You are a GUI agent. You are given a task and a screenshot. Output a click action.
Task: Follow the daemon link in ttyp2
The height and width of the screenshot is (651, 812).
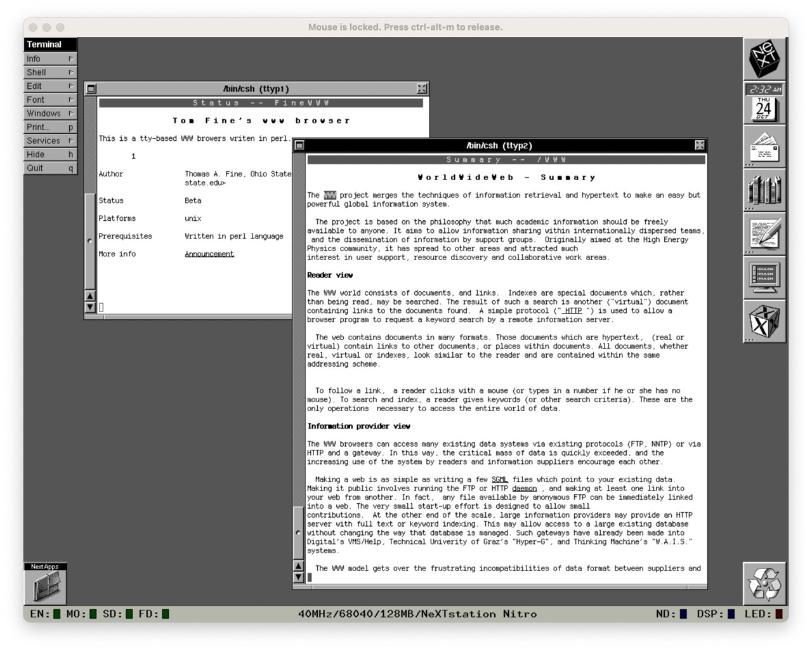click(x=525, y=489)
